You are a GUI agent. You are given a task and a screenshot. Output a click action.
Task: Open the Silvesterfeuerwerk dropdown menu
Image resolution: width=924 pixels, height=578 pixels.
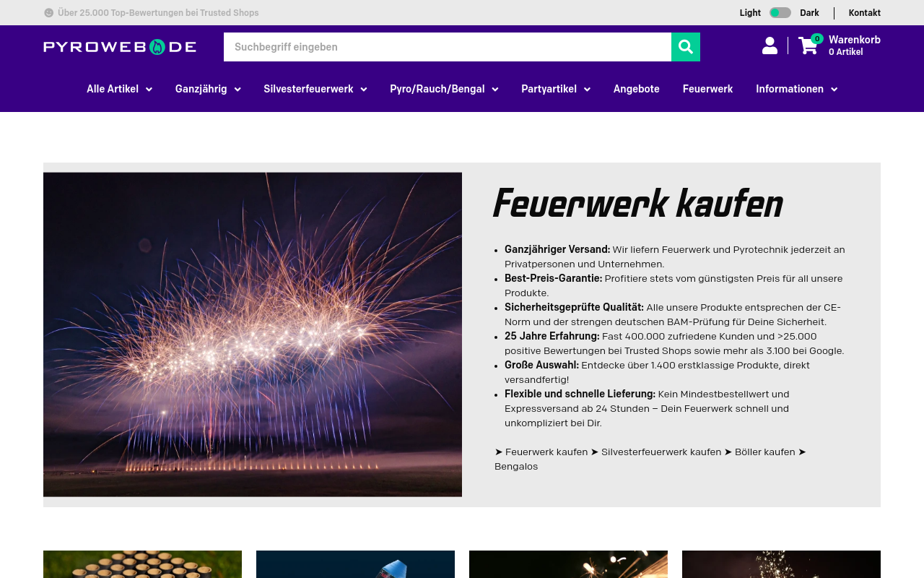coord(315,89)
